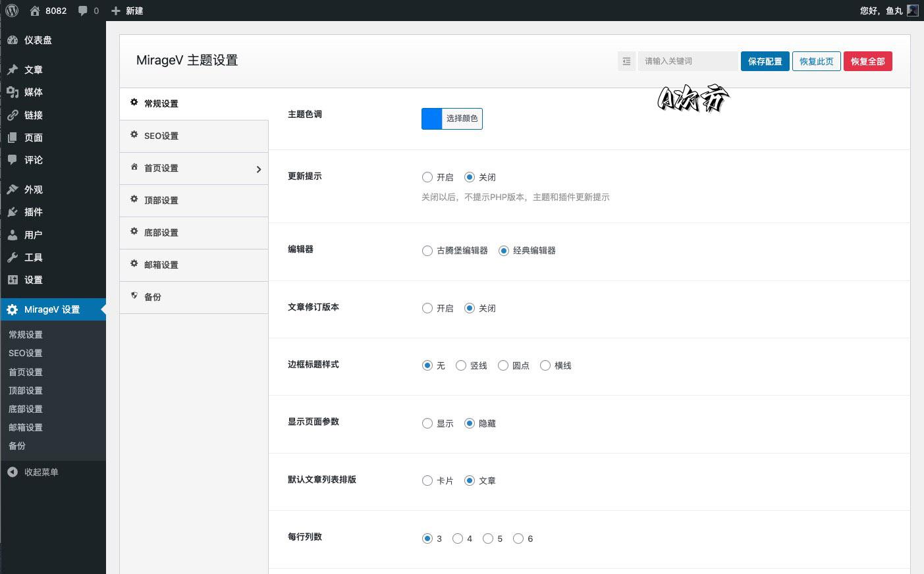The width and height of the screenshot is (924, 574).
Task: Click the 链接 link icon
Action: point(13,115)
